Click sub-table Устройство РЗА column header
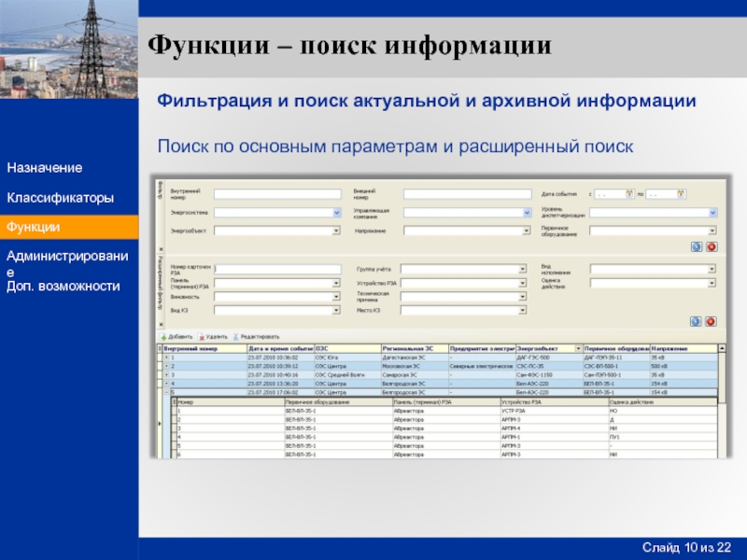The height and width of the screenshot is (560, 747). pyautogui.click(x=555, y=402)
